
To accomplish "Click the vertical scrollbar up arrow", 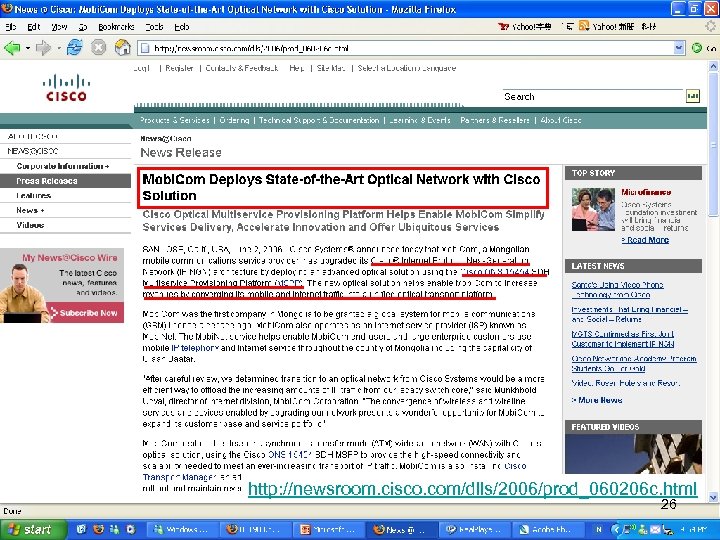I will click(713, 66).
